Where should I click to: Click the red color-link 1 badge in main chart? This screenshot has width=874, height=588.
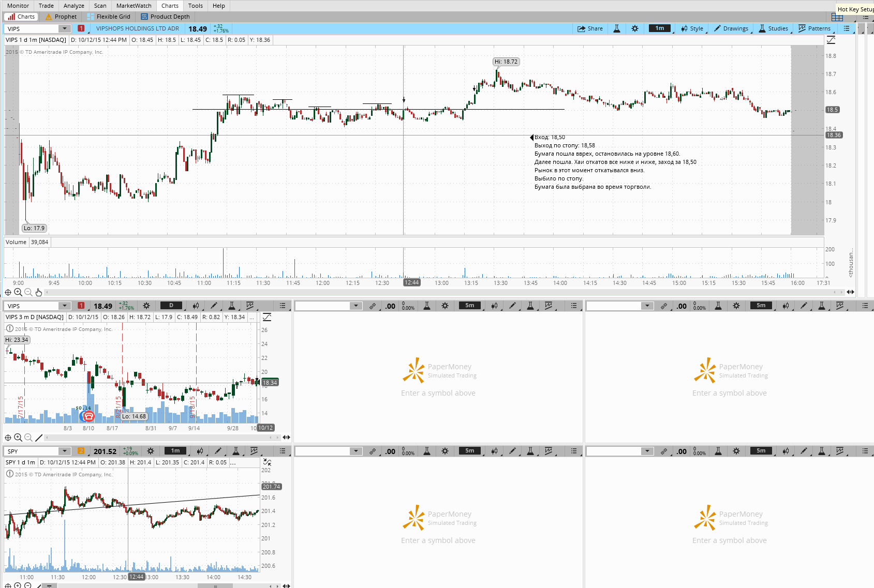(81, 28)
